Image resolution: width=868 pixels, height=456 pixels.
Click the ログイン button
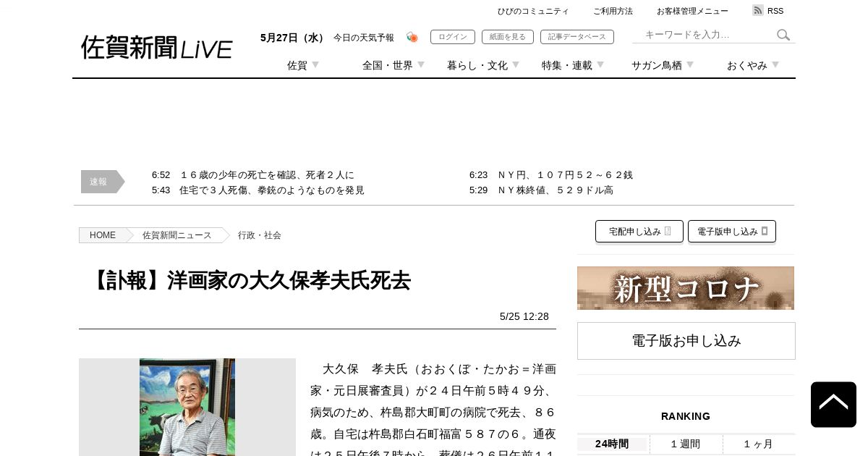coord(453,37)
